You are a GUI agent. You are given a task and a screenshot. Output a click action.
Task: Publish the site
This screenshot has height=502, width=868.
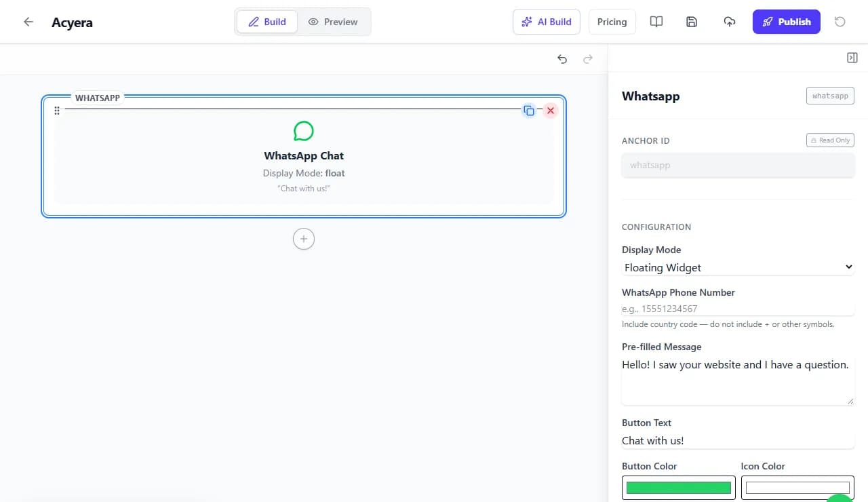[787, 22]
